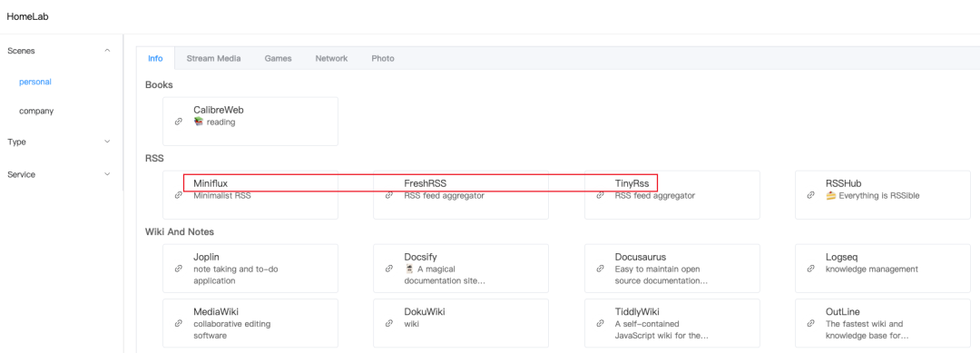Click the link icon on TinyRss card
Viewport: 980px width, 353px height.
pos(600,195)
